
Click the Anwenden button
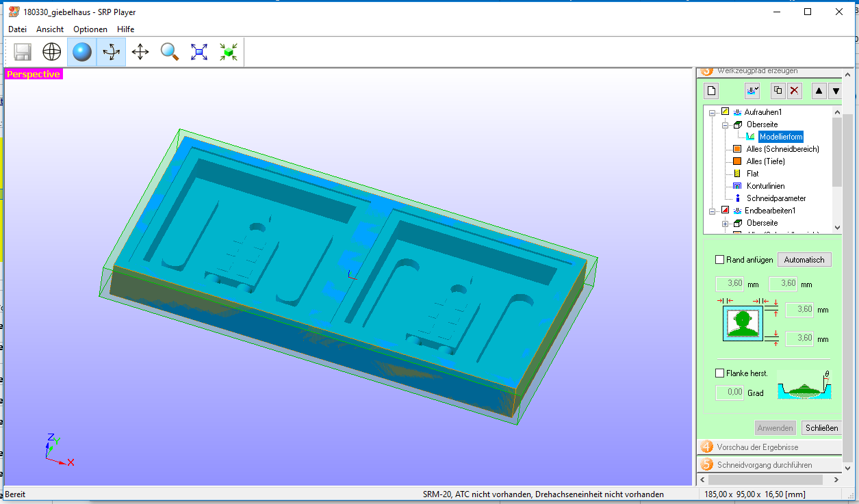pyautogui.click(x=775, y=428)
